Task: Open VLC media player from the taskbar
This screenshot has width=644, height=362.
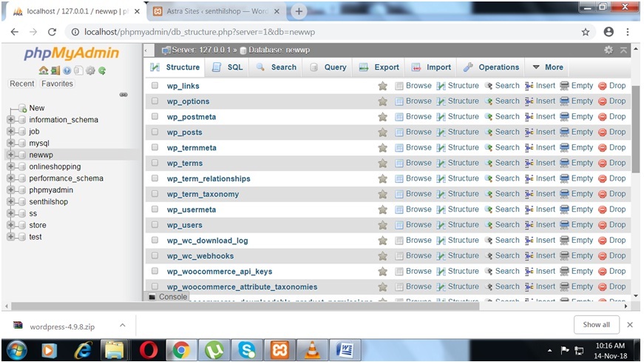Action: (x=313, y=349)
